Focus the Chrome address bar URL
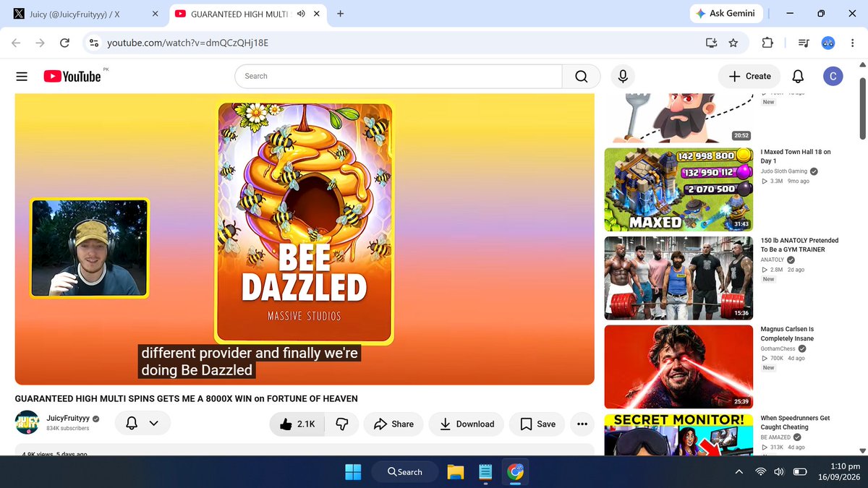868x488 pixels. pyautogui.click(x=187, y=43)
